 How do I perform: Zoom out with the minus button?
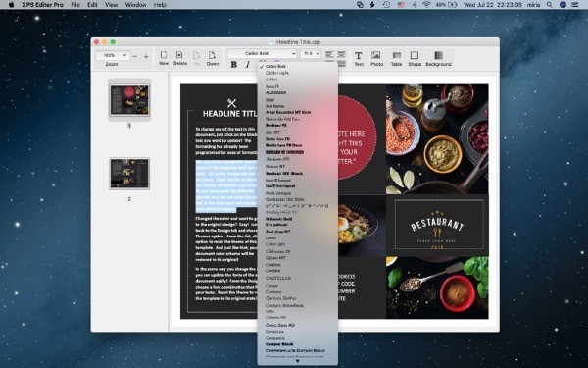pyautogui.click(x=135, y=56)
